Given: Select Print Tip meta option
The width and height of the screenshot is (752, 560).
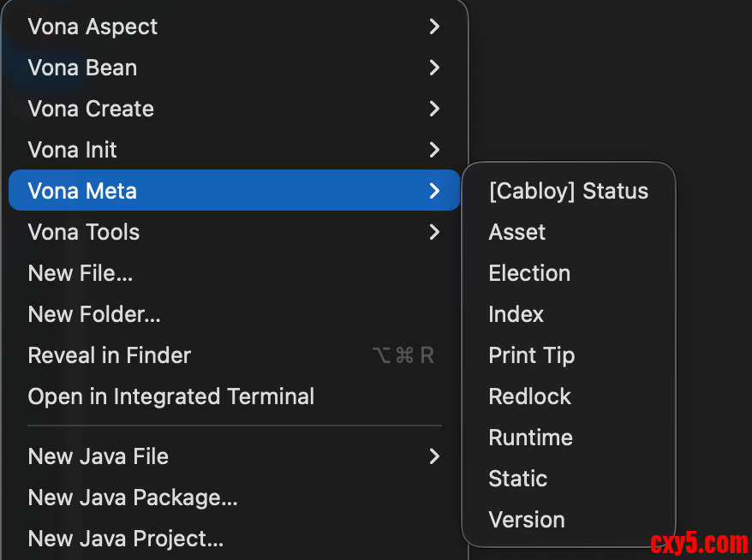Looking at the screenshot, I should [531, 355].
